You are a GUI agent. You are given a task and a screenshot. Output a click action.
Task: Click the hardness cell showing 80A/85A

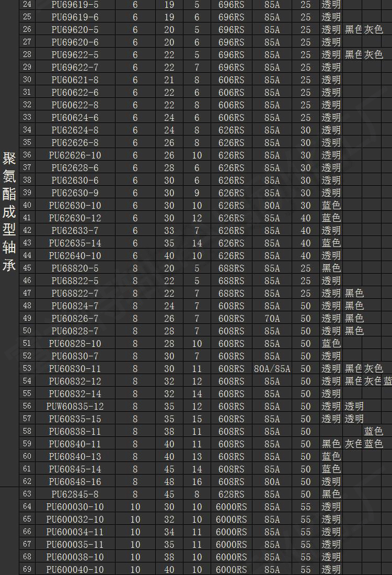click(272, 369)
